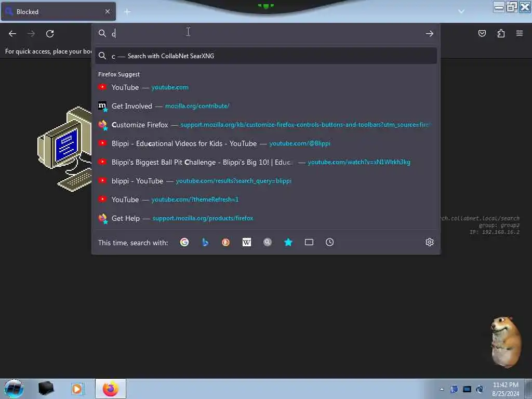
Task: Search this time with Google icon
Action: 184,242
